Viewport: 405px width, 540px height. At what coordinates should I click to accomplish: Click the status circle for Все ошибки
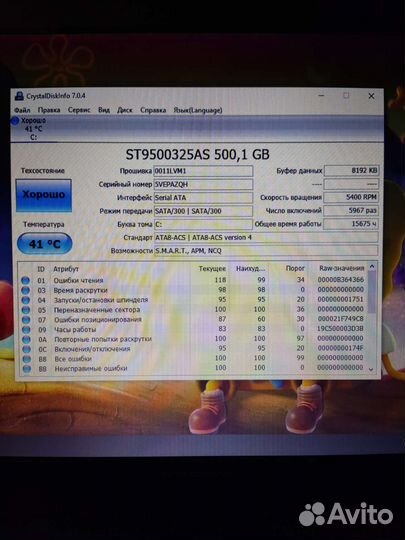(x=27, y=359)
